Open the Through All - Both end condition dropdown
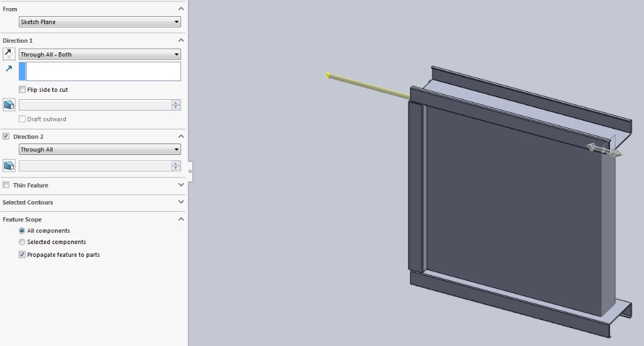This screenshot has width=644, height=346. (x=100, y=54)
